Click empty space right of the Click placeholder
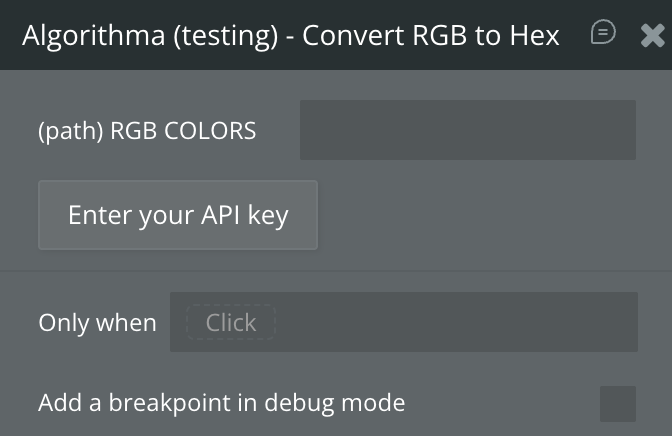Screen dimensions: 672x436 coord(455,322)
